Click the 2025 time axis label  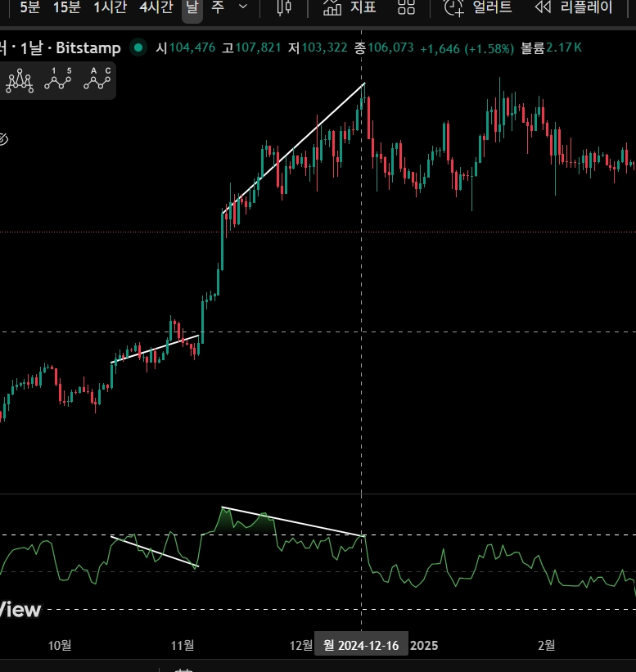(x=424, y=646)
